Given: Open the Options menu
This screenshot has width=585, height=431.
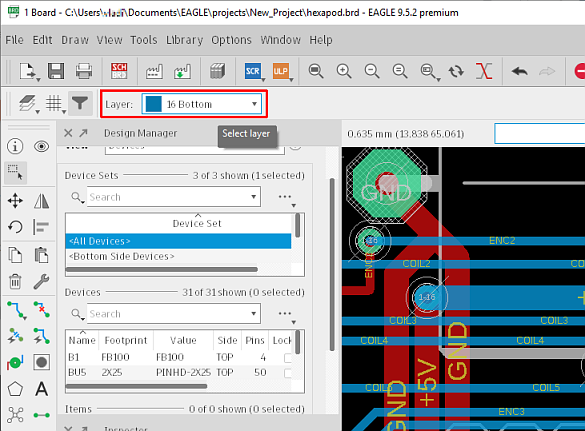Looking at the screenshot, I should click(x=231, y=40).
